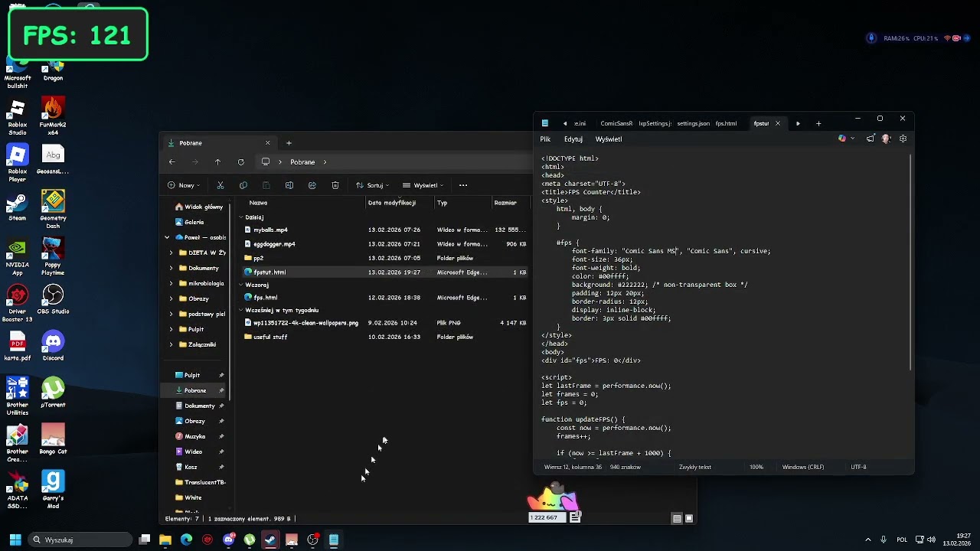Open the Wyświetl menu in Notepad
980x551 pixels.
(x=609, y=139)
